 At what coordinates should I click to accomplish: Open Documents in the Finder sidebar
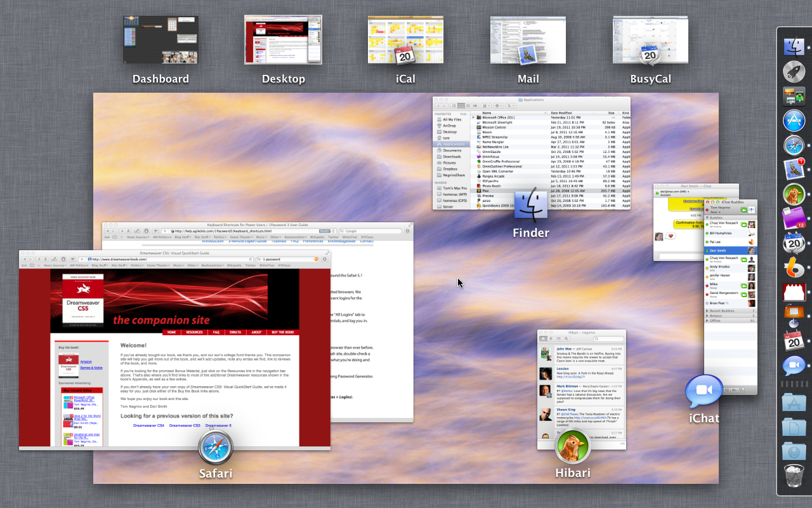(452, 150)
